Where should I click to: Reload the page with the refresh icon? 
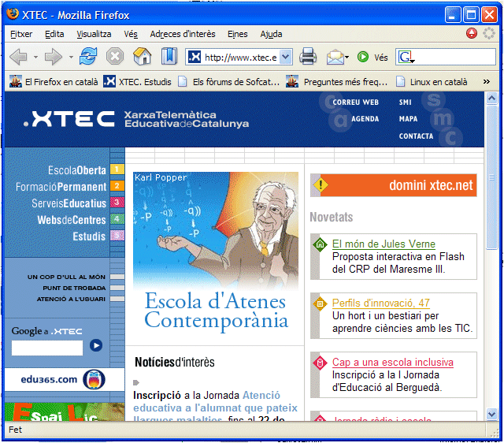(88, 56)
